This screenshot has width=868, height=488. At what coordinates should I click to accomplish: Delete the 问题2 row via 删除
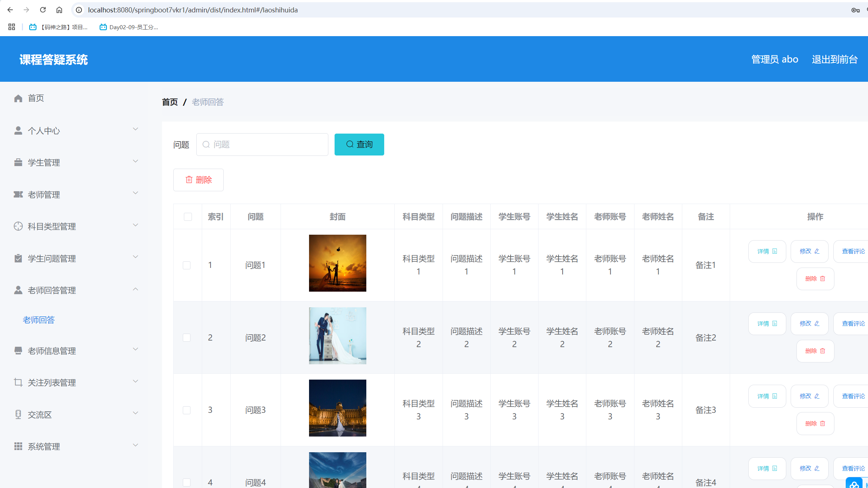coord(815,351)
